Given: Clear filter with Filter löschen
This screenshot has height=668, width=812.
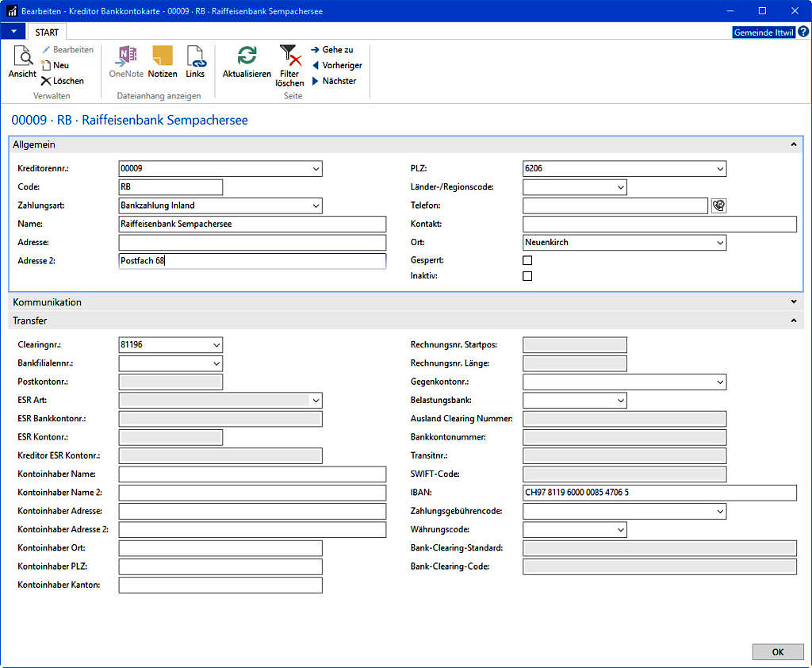Looking at the screenshot, I should [x=289, y=66].
